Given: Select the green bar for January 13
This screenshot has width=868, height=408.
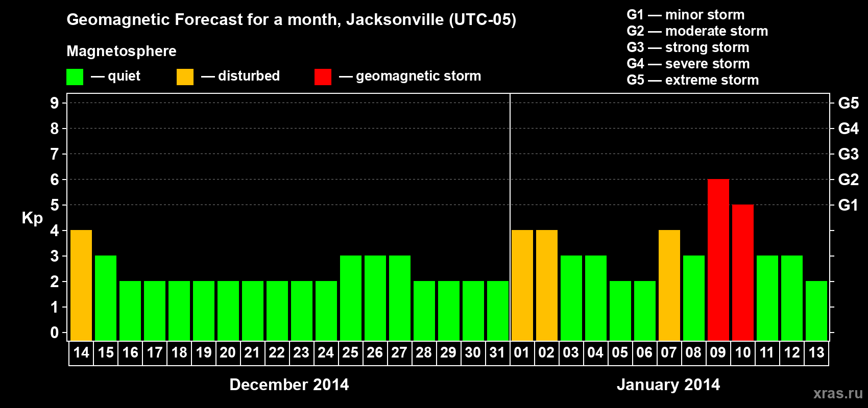Looking at the screenshot, I should pyautogui.click(x=816, y=311).
